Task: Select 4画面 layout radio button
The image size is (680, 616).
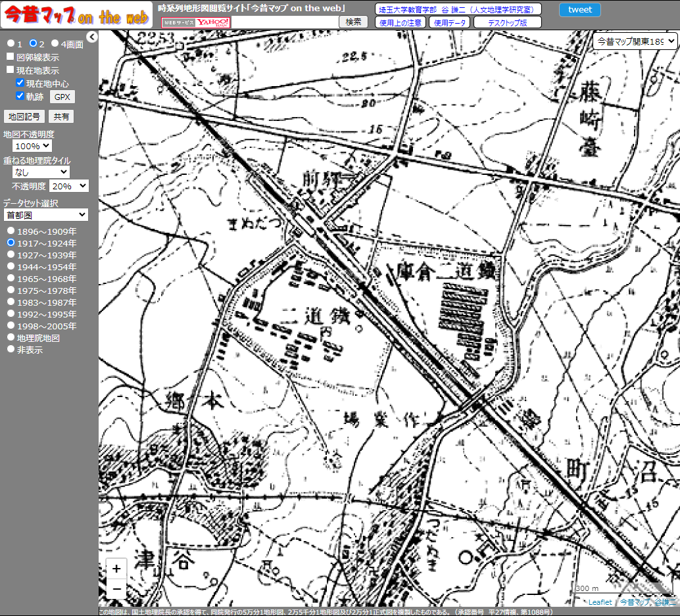Action: pyautogui.click(x=55, y=43)
